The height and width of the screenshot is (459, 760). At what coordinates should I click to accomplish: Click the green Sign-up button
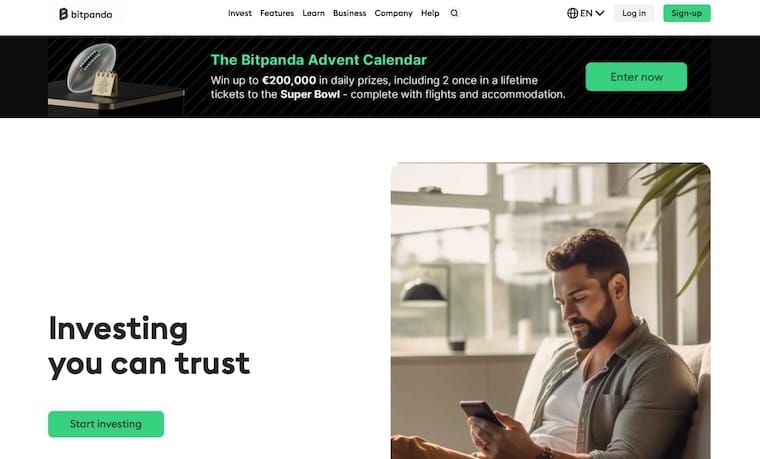click(687, 13)
